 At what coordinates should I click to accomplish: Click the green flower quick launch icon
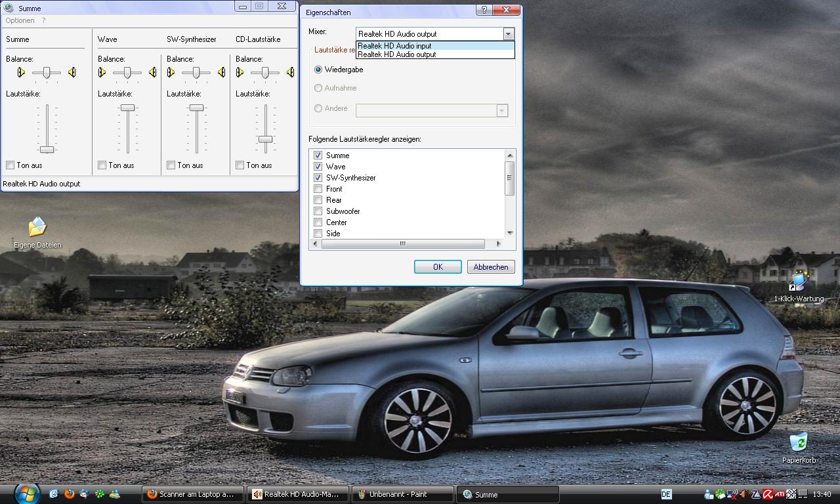coord(100,494)
